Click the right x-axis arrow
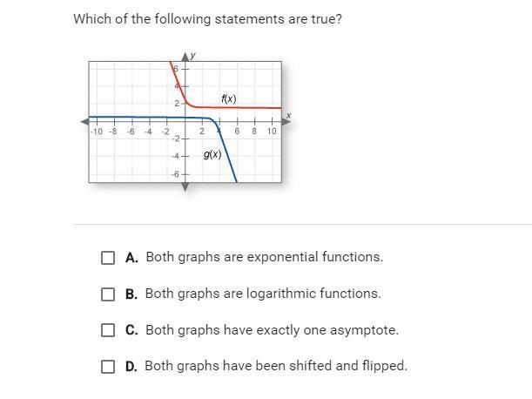This screenshot has width=532, height=399. tap(286, 121)
